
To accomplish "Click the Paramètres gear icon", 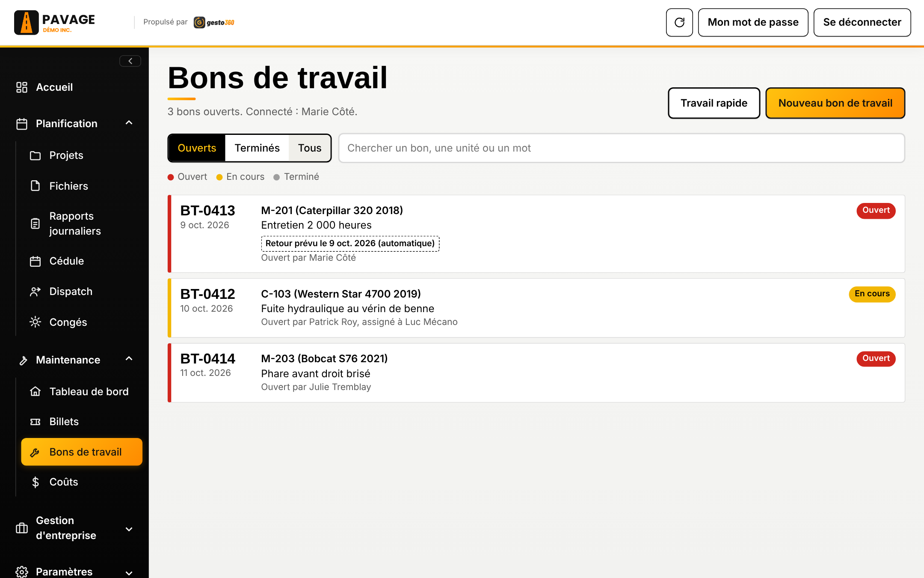I will click(x=22, y=572).
